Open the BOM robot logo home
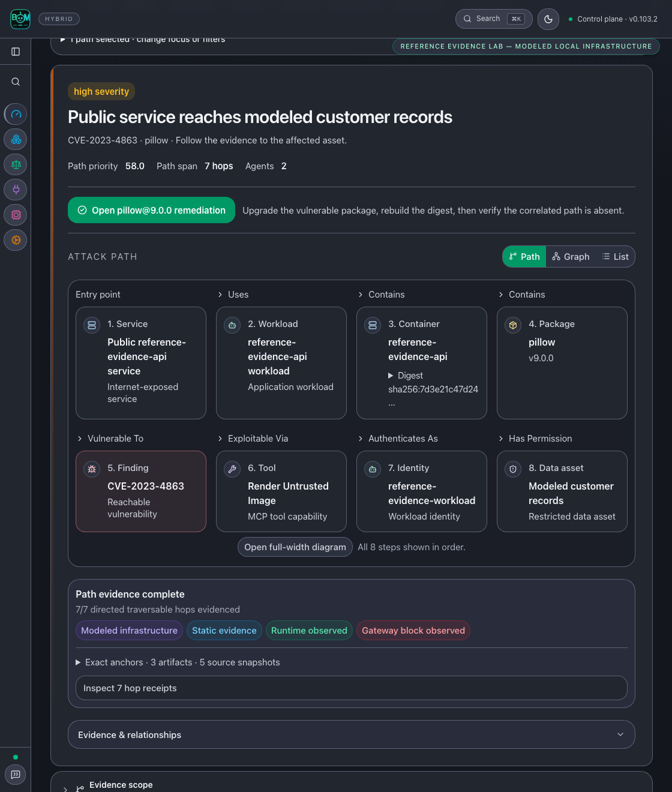Screen dimensions: 672x792 (20, 19)
